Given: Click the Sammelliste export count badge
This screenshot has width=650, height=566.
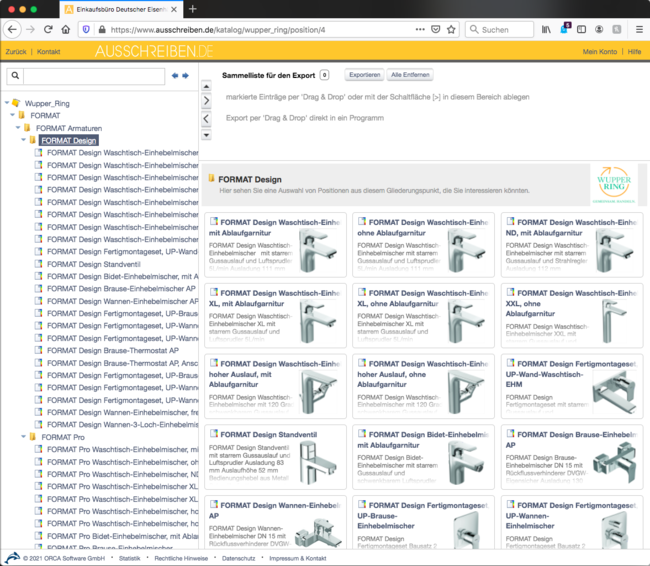Looking at the screenshot, I should [325, 75].
